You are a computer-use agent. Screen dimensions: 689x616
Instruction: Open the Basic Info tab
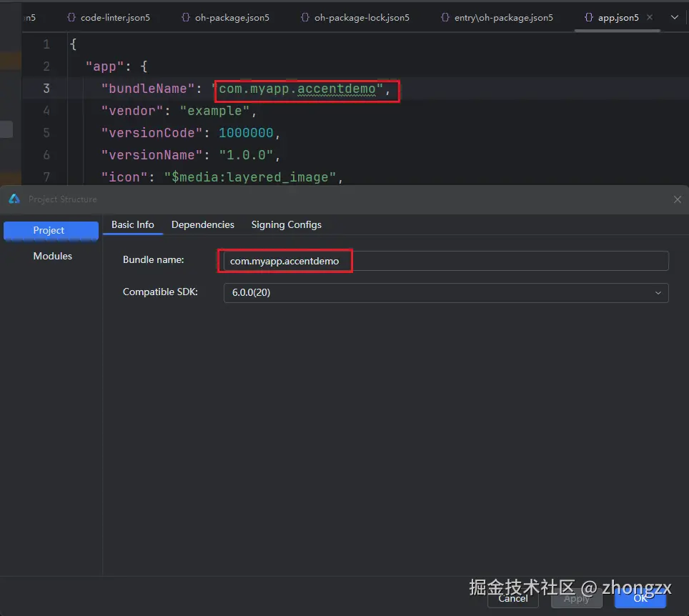pyautogui.click(x=133, y=224)
